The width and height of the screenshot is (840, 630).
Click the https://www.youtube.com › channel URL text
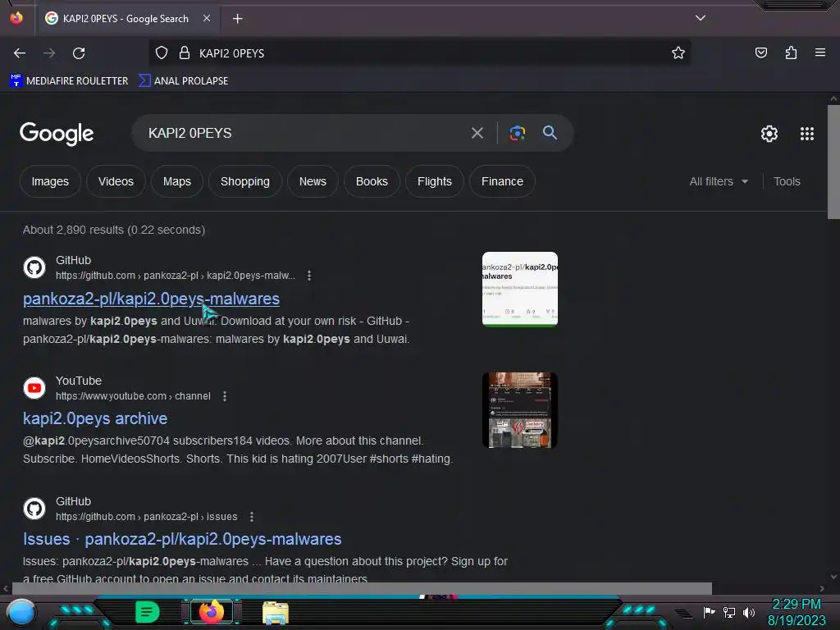coord(133,396)
